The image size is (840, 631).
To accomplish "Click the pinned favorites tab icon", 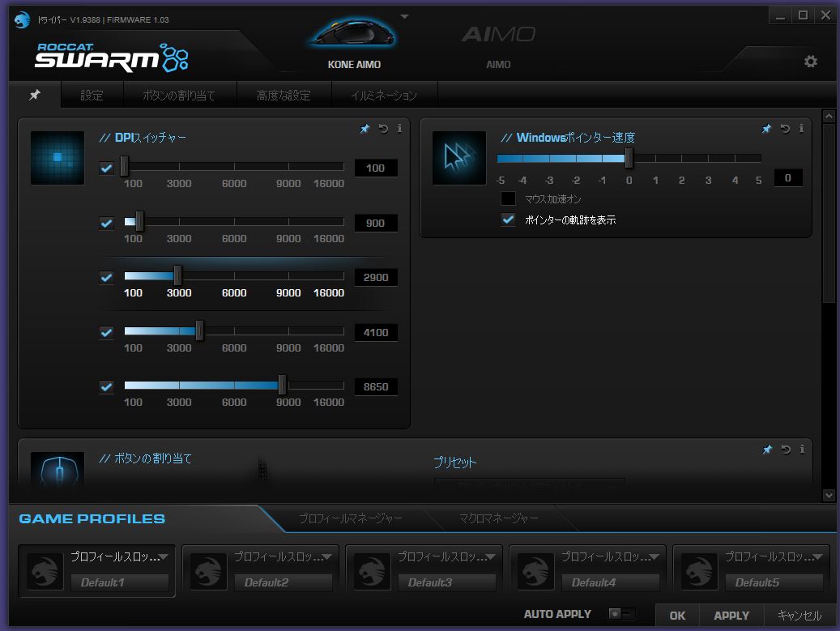I will click(35, 95).
